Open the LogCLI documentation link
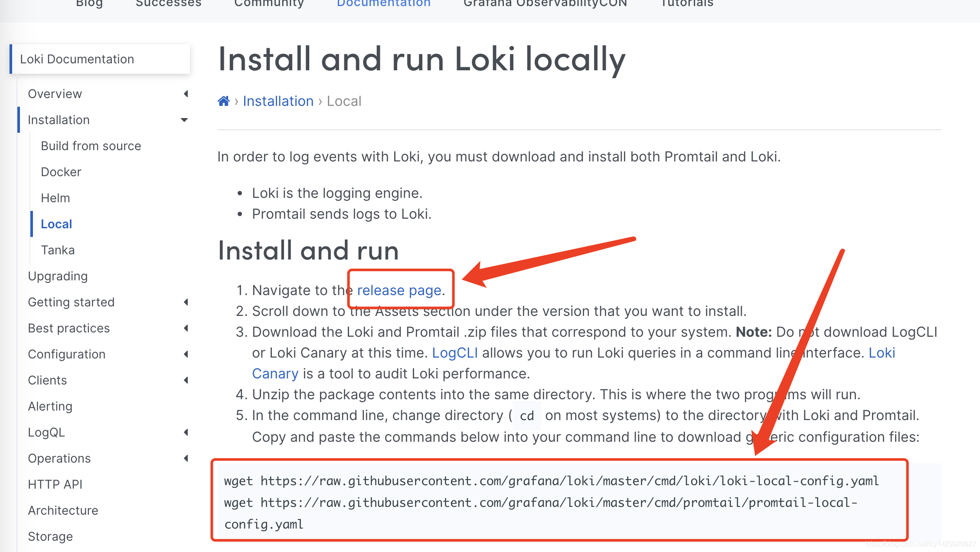 pos(455,353)
